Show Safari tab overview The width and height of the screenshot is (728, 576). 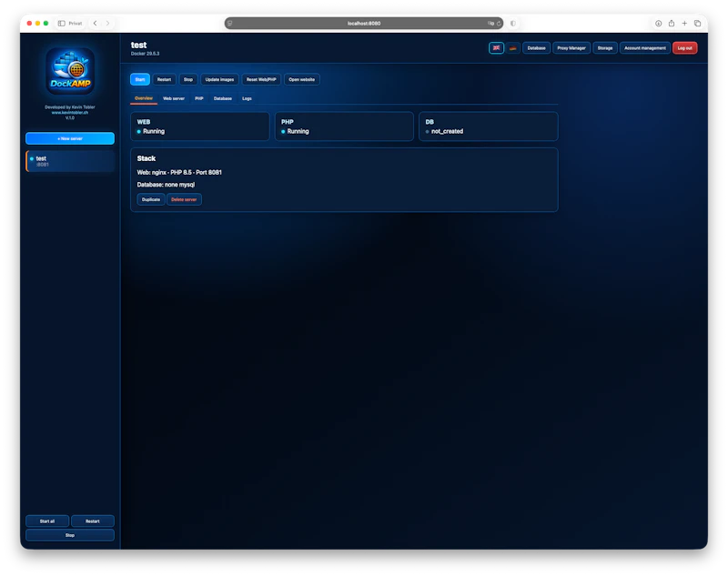[697, 24]
